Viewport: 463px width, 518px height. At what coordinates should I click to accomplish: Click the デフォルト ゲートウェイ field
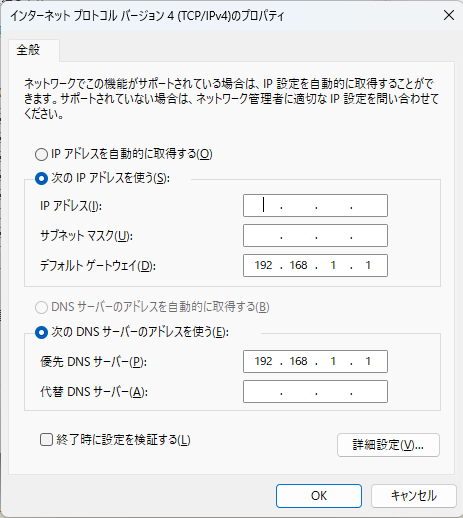[315, 266]
